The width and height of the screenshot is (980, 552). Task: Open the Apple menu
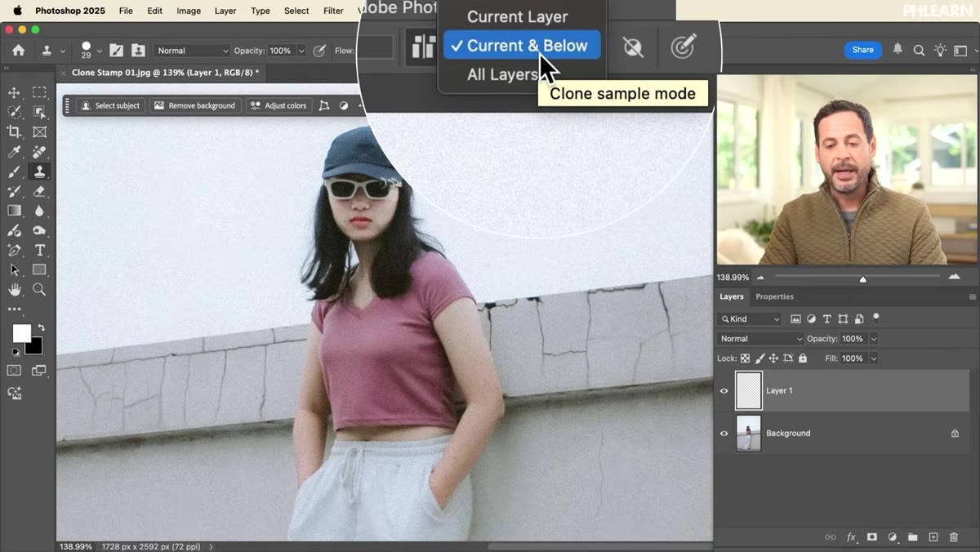[x=17, y=11]
